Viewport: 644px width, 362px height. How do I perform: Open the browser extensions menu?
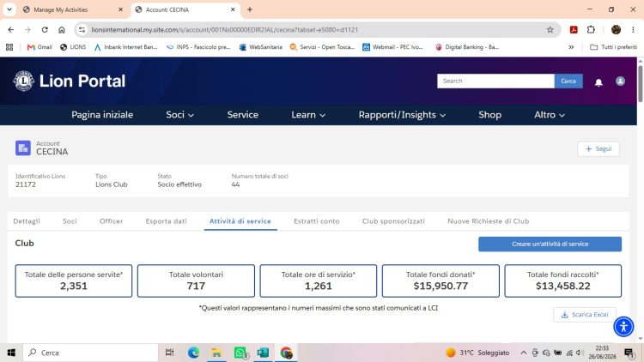pyautogui.click(x=591, y=29)
